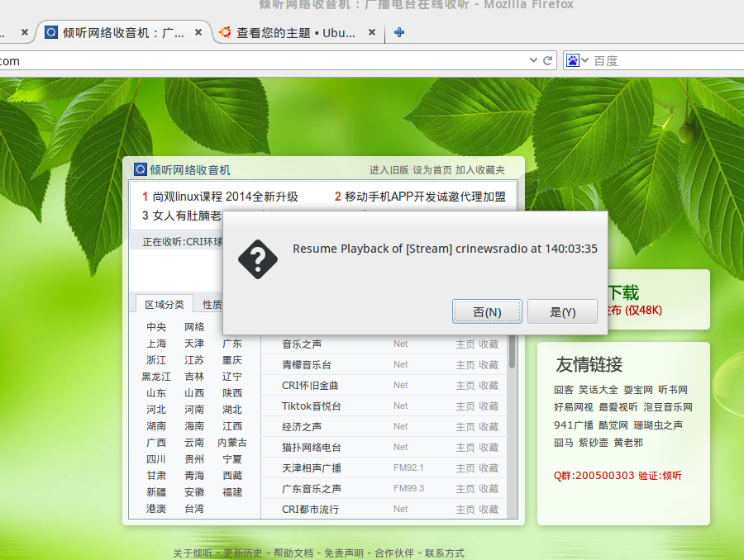Play station CRI都市流行
Viewport: 744px width, 560px height.
pyautogui.click(x=310, y=510)
